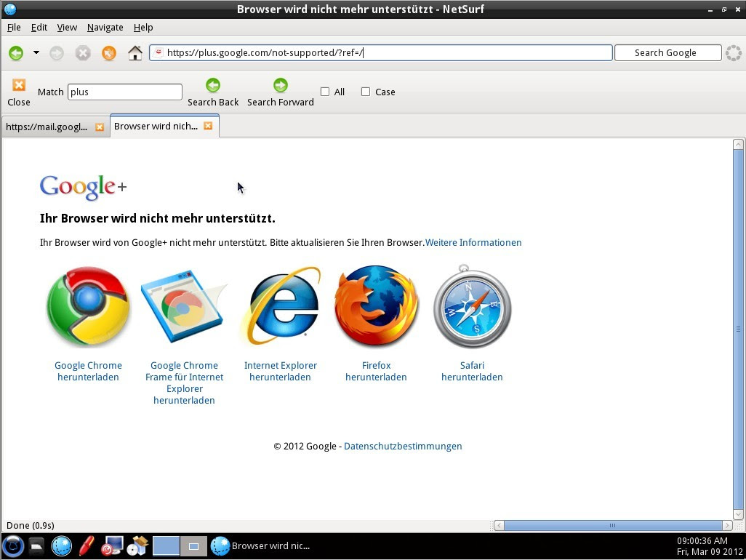Click the Search Google field
Viewport: 746px width, 560px height.
(x=667, y=52)
